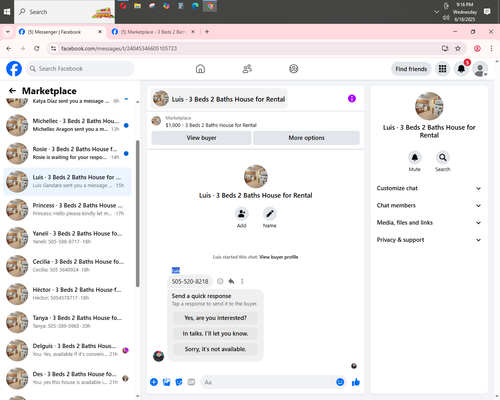Expand the Customize chat section
500x400 pixels.
click(429, 188)
